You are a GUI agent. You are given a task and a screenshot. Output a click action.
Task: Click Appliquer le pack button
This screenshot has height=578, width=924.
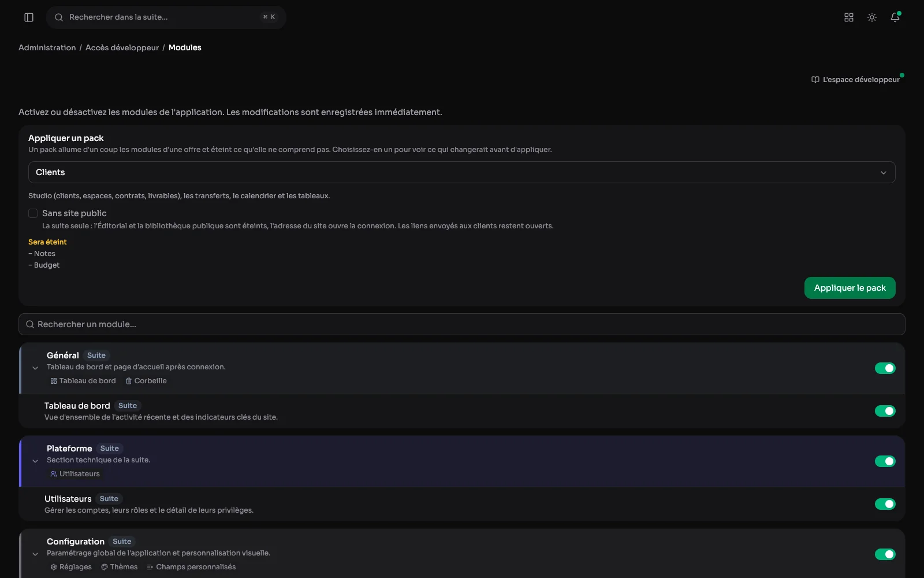pyautogui.click(x=850, y=288)
